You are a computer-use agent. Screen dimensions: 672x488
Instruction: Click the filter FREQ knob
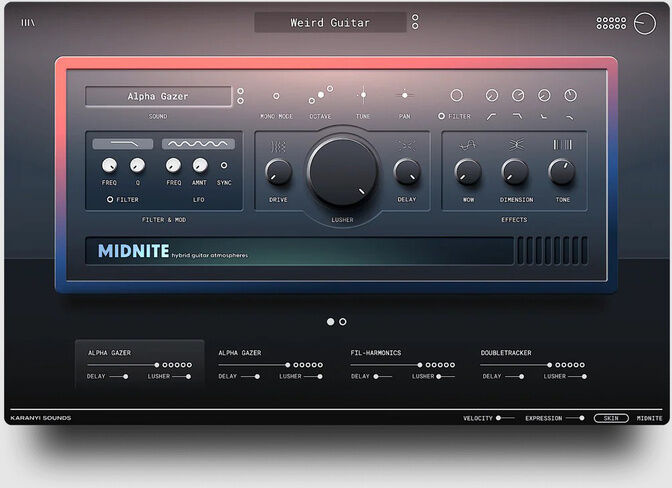coord(109,165)
